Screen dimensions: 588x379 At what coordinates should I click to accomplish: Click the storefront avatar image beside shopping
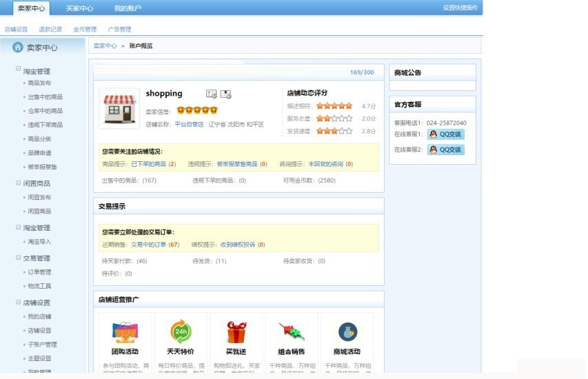coord(119,108)
